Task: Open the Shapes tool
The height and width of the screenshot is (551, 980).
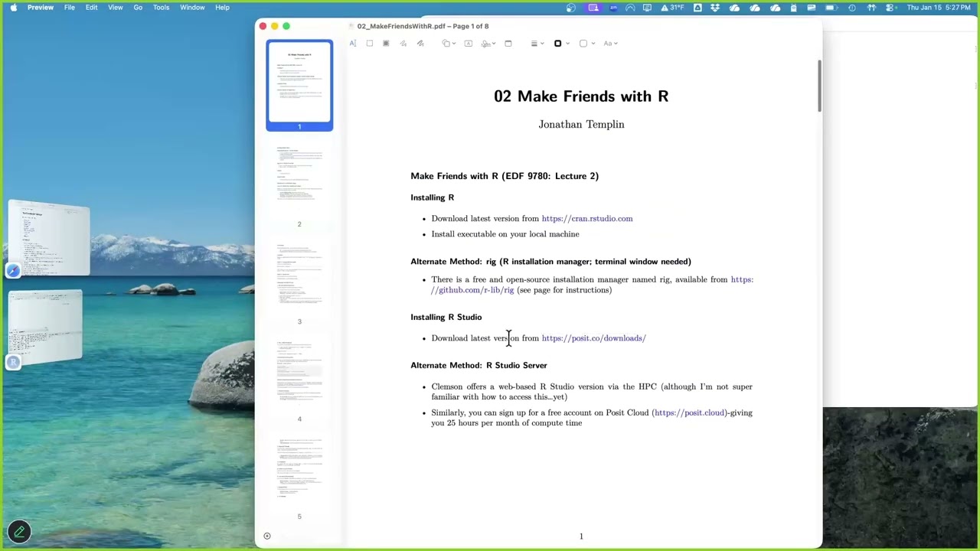Action: (x=446, y=44)
